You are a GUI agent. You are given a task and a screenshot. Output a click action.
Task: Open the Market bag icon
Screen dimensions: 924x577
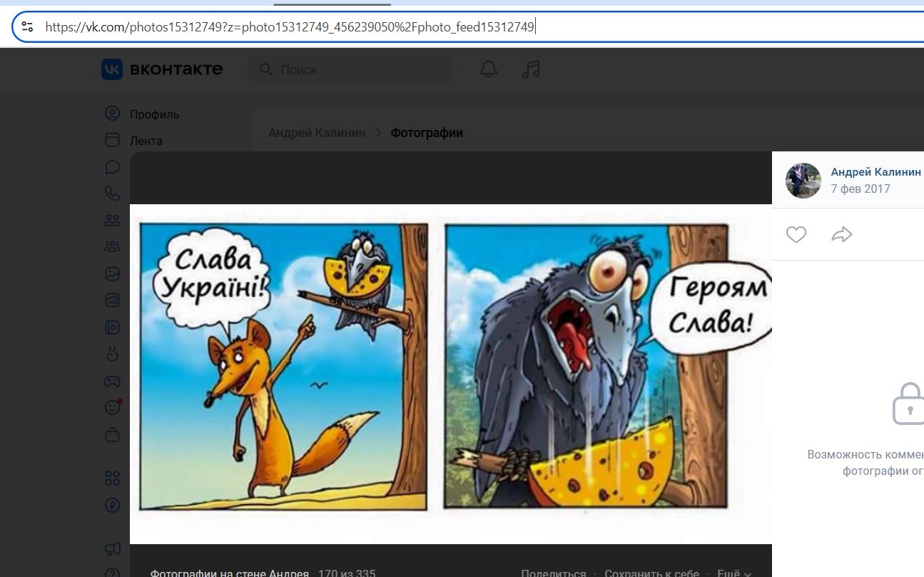pos(112,433)
